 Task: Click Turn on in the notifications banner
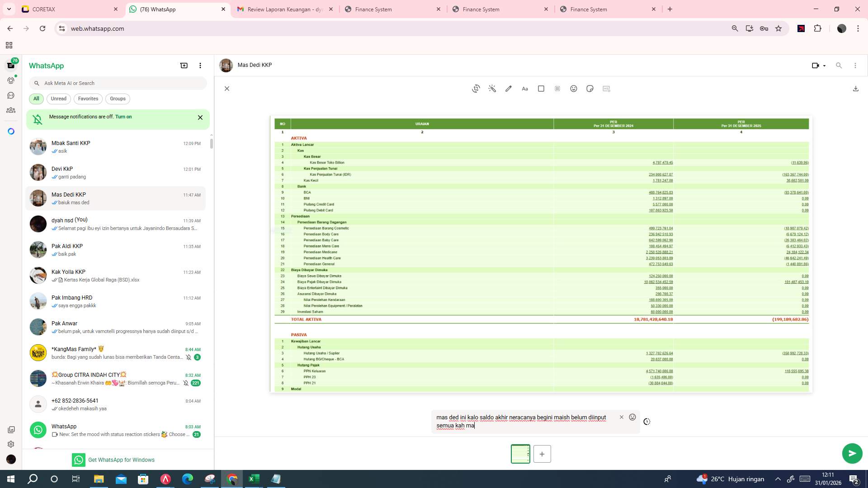124,117
